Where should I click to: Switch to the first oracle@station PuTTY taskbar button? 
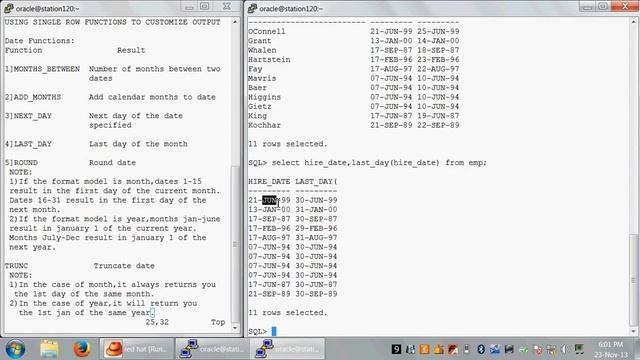click(212, 349)
